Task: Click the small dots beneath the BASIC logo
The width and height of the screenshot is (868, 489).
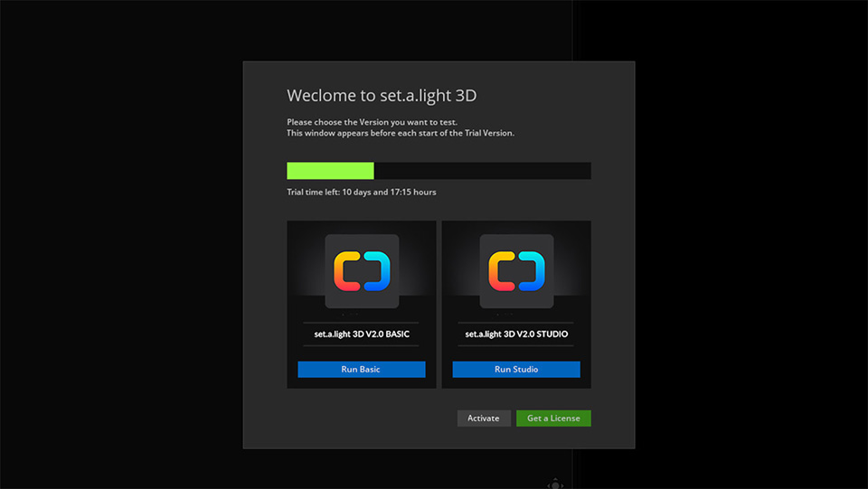Action: coord(350,315)
